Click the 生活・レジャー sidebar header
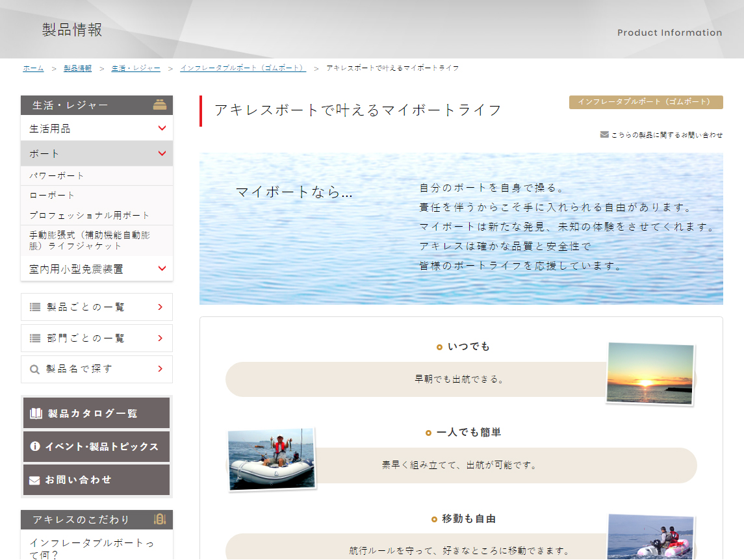The height and width of the screenshot is (560, 744). (x=97, y=105)
